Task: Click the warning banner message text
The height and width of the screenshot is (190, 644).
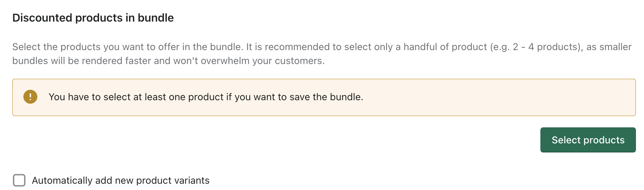Action: 206,97
